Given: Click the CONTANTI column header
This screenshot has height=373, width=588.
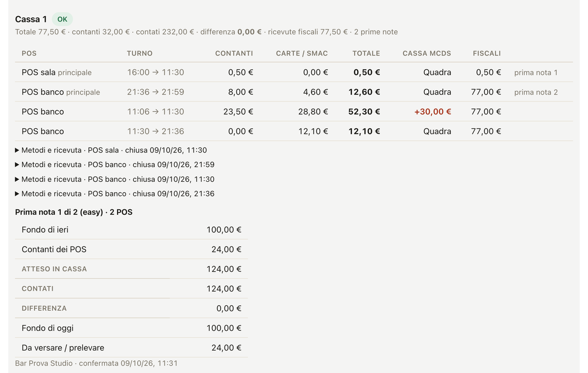Looking at the screenshot, I should click(x=234, y=53).
